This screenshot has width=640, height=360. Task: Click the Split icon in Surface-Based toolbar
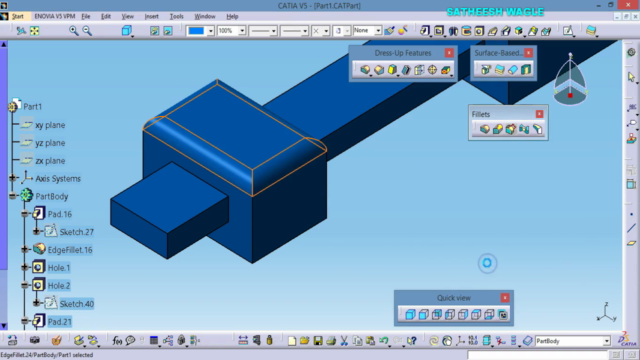[486, 70]
